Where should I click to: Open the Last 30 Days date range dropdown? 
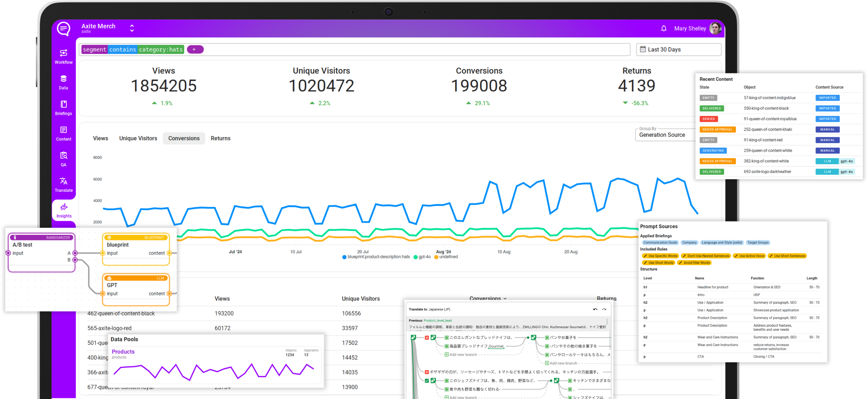tap(678, 49)
